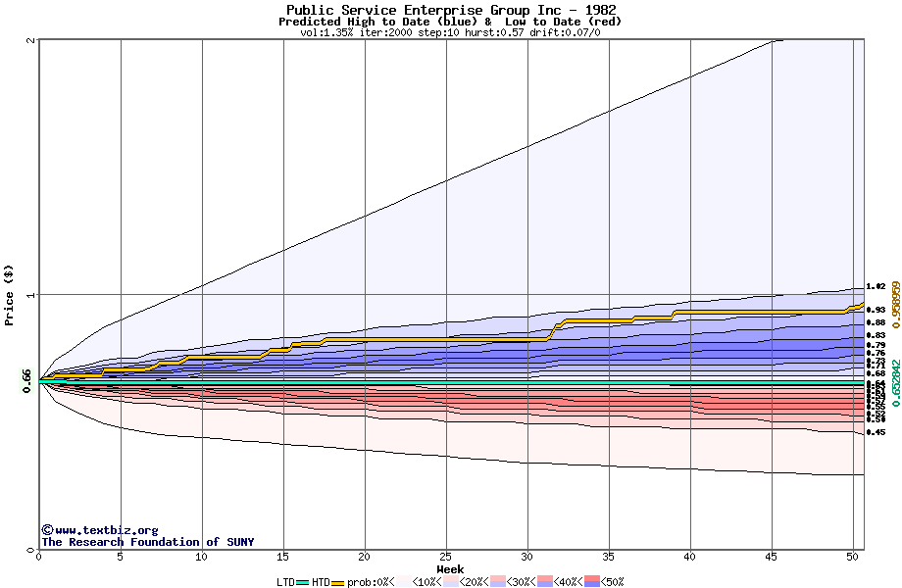Click the "Week" axis title
902x588 pixels.
[x=450, y=569]
